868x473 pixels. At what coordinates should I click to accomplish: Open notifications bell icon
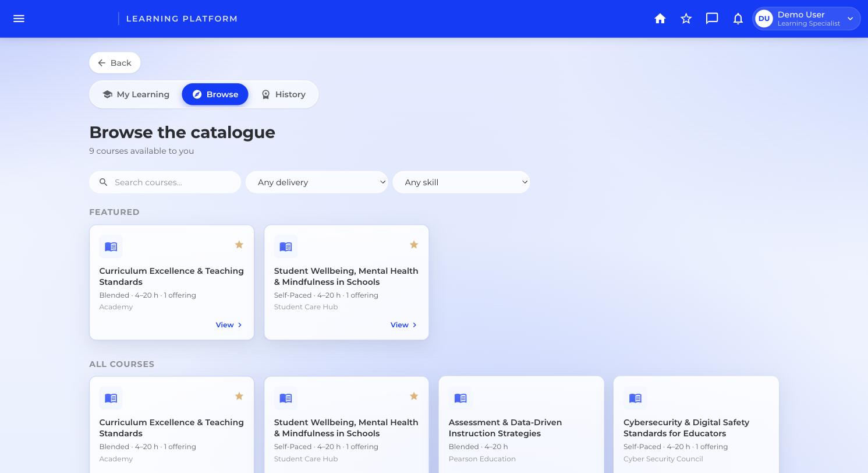[738, 19]
